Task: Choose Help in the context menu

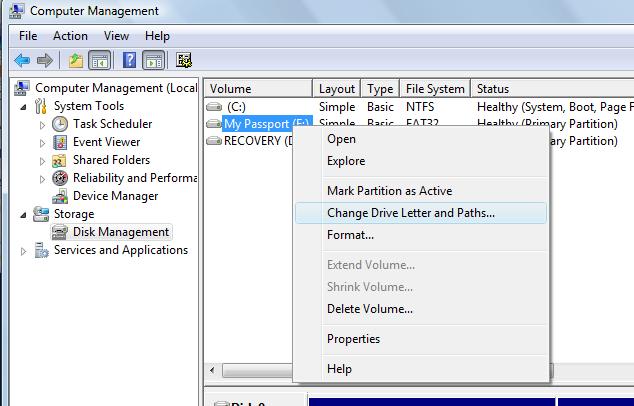Action: coord(421,369)
